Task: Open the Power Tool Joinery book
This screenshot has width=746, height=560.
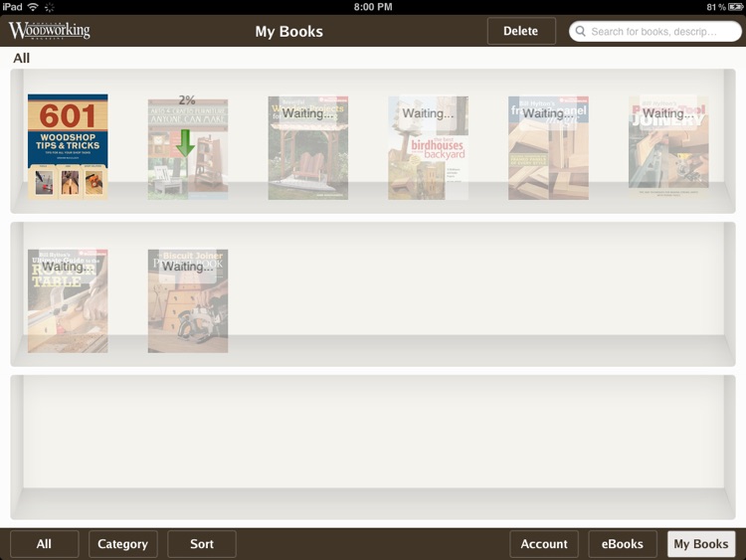Action: (x=668, y=148)
